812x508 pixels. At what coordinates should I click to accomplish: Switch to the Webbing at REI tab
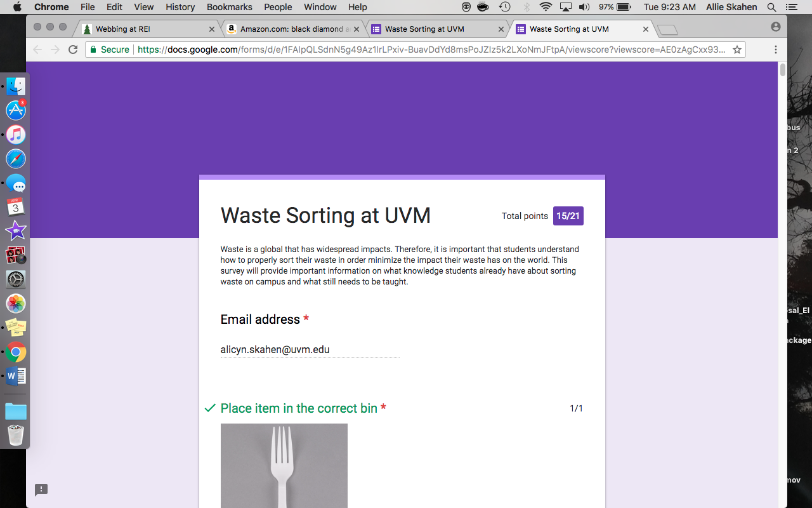(x=146, y=29)
